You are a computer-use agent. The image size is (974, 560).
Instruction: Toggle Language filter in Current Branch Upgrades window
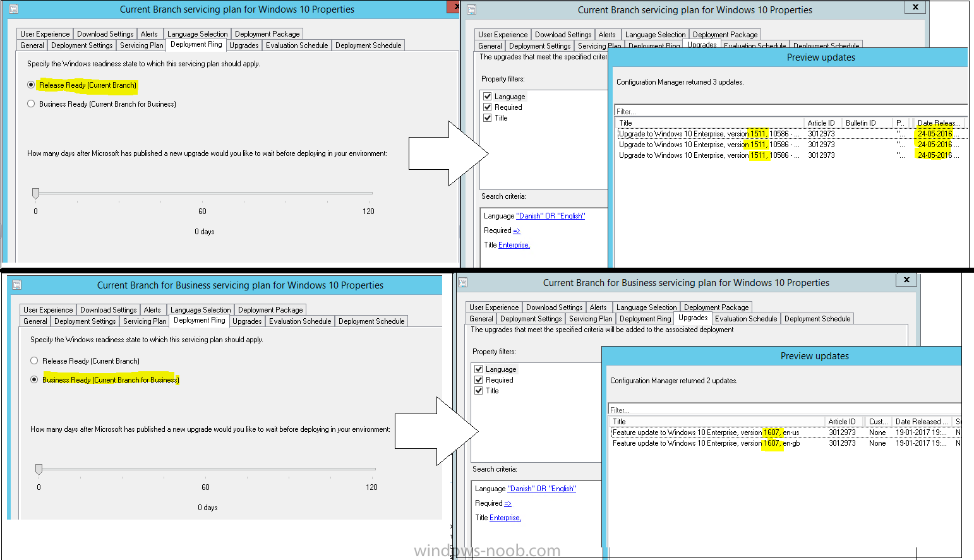click(488, 97)
